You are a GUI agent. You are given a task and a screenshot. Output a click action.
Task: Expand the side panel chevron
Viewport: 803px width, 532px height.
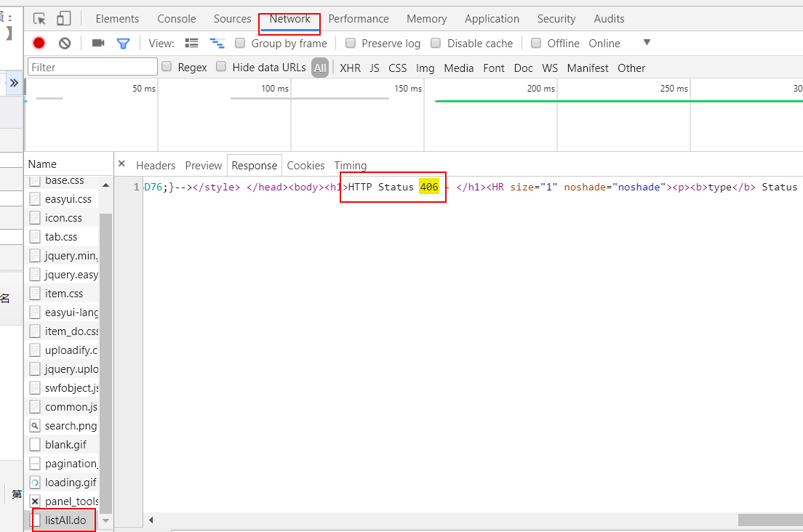pyautogui.click(x=14, y=83)
